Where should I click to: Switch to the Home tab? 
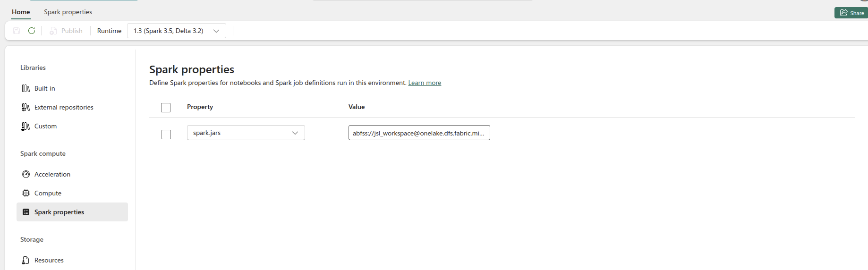[x=21, y=12]
